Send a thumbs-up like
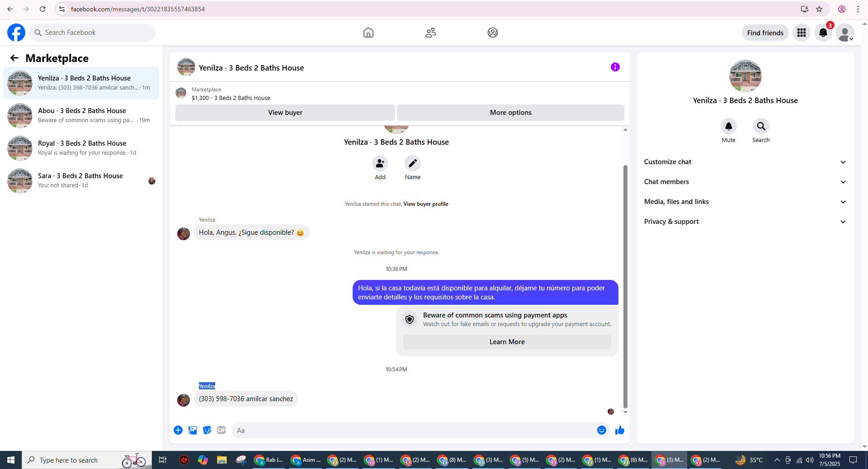Image resolution: width=868 pixels, height=469 pixels. 620,430
